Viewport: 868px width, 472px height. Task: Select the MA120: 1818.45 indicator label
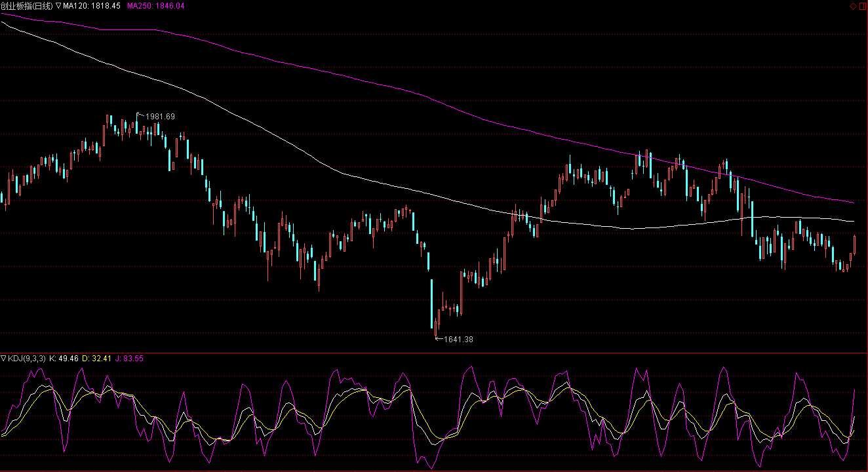(x=92, y=5)
